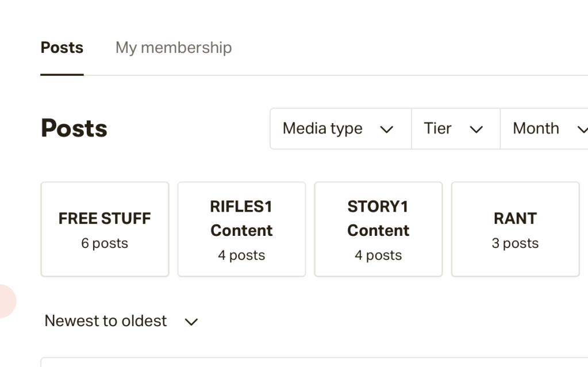588x367 pixels.
Task: Click the 3 posts count under RANT
Action: (515, 243)
